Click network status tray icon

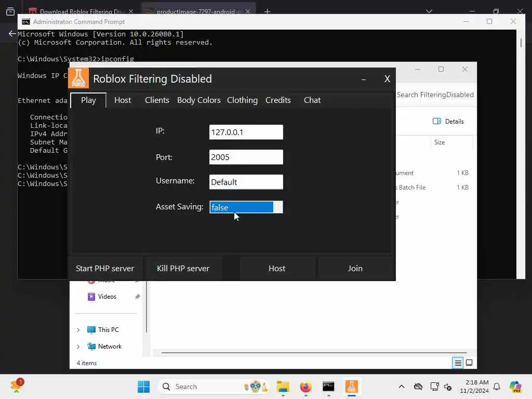pyautogui.click(x=434, y=387)
